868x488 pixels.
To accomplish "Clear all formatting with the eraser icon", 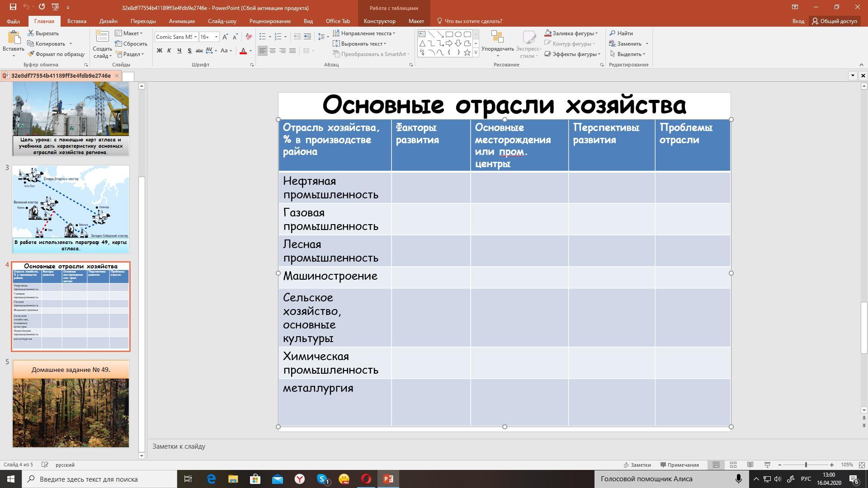I will [x=248, y=37].
